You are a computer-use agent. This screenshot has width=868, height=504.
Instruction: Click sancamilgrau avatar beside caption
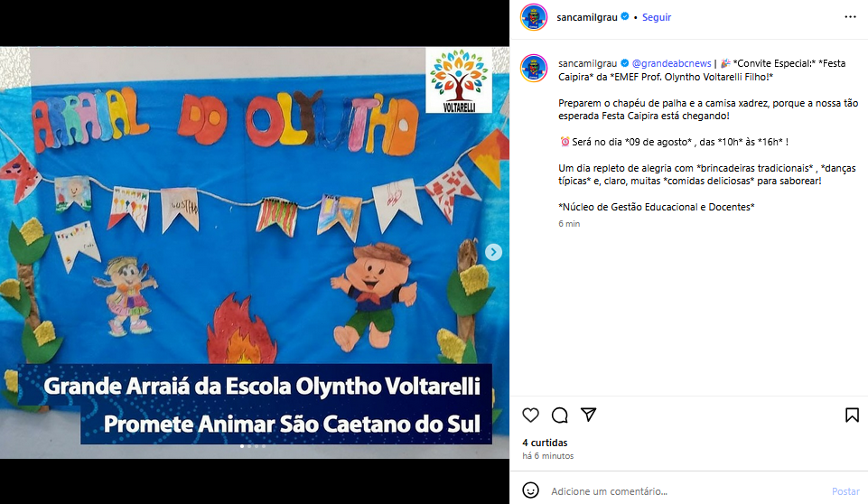[534, 68]
